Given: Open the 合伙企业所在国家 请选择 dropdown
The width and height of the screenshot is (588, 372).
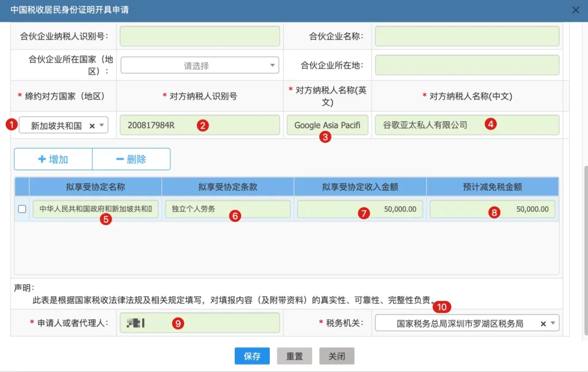Looking at the screenshot, I should point(199,65).
